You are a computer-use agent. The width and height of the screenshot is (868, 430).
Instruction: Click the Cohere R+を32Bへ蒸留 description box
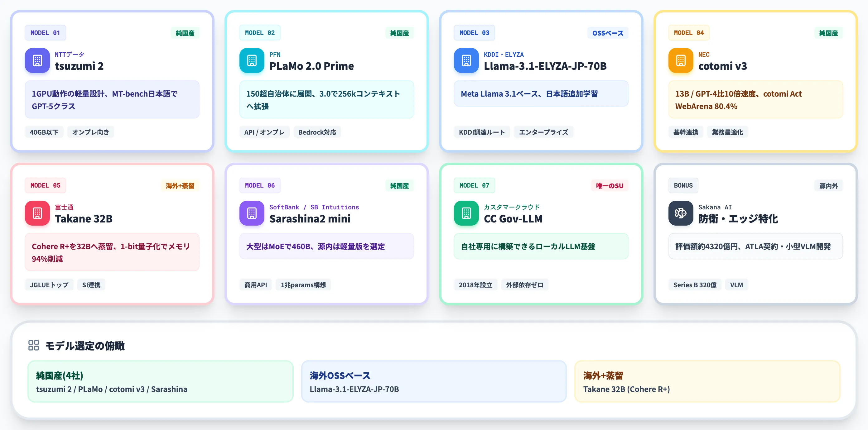click(x=112, y=252)
